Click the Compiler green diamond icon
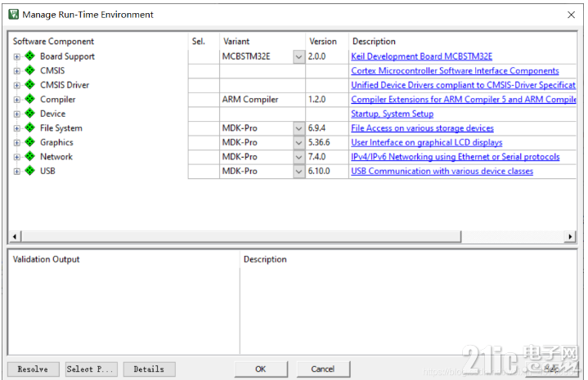588x380 pixels. tap(30, 100)
